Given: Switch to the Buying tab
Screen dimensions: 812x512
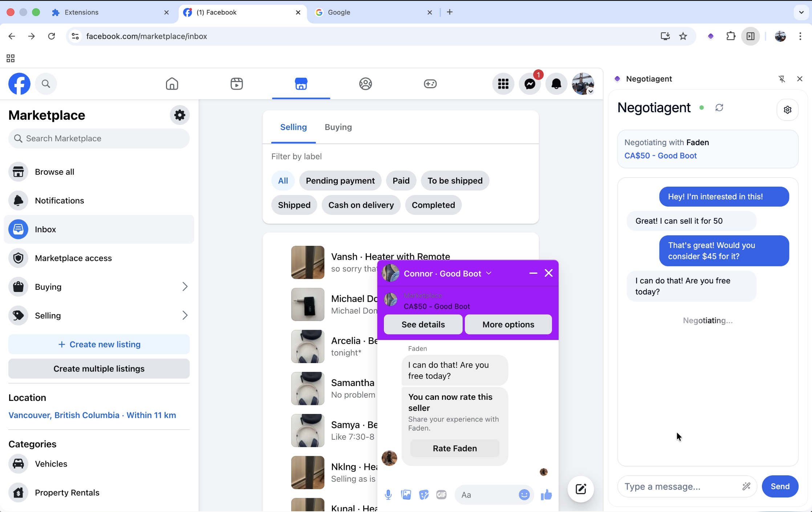Looking at the screenshot, I should (338, 127).
